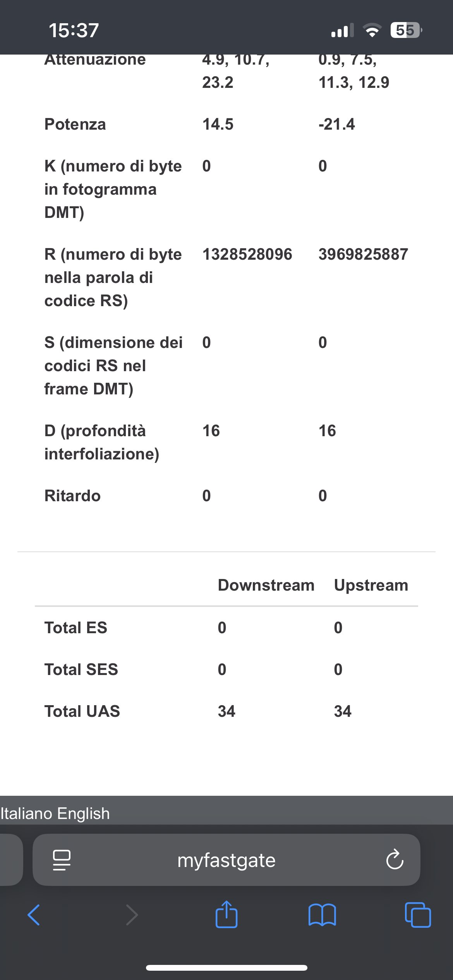Open the Share sheet icon
The image size is (453, 980).
click(226, 914)
